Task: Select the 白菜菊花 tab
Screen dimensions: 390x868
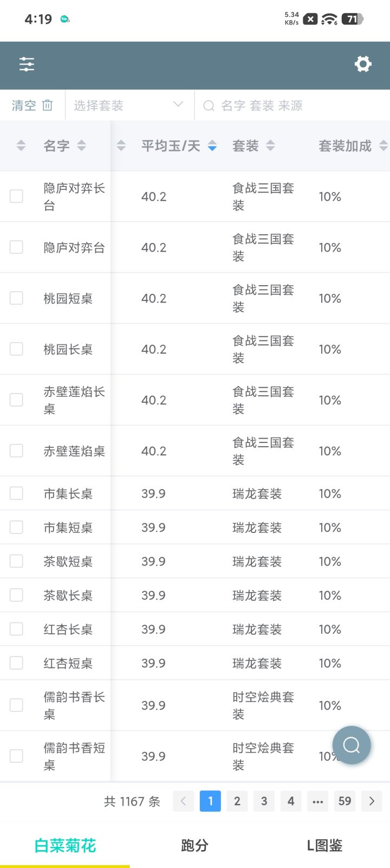Action: (x=65, y=845)
